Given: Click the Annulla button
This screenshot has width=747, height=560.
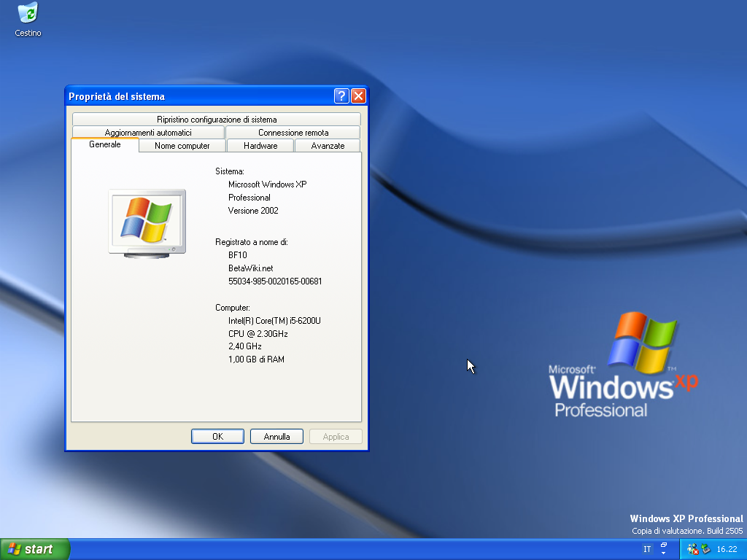Looking at the screenshot, I should 276,437.
